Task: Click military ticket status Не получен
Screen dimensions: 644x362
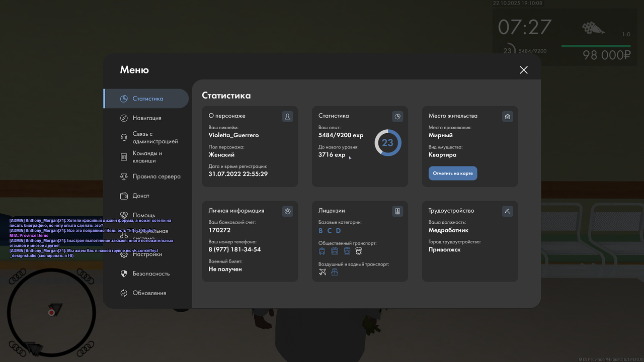Action: (225, 269)
